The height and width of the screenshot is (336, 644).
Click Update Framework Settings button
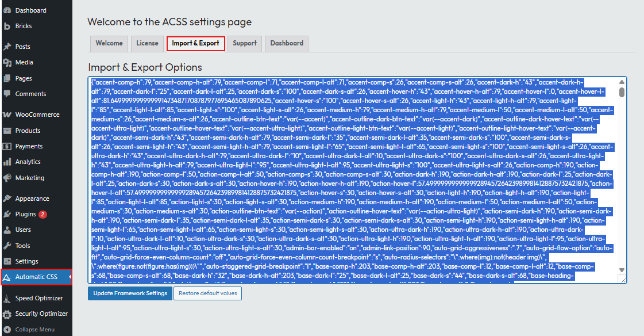pos(130,293)
